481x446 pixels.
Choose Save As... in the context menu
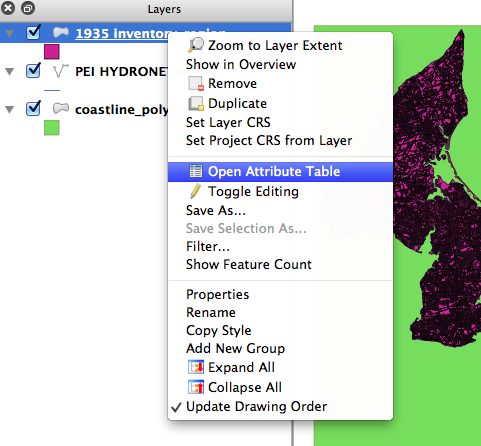coord(216,210)
